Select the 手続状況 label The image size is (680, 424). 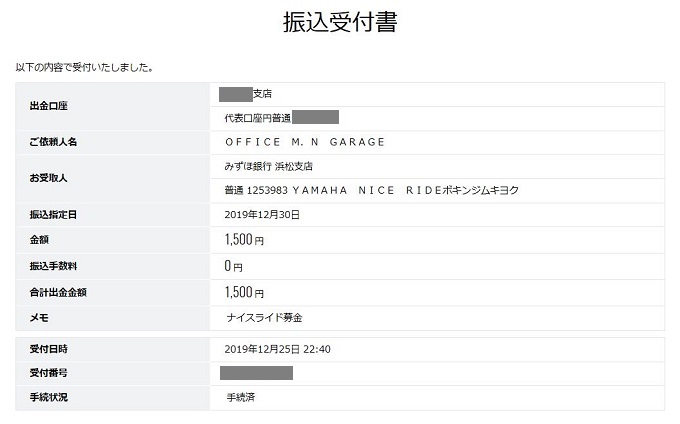(49, 397)
